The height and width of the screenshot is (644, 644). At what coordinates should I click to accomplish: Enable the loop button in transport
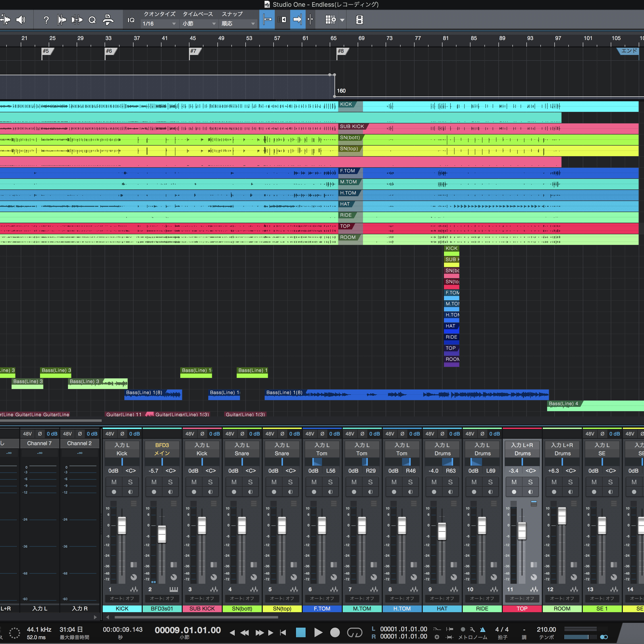[354, 632]
